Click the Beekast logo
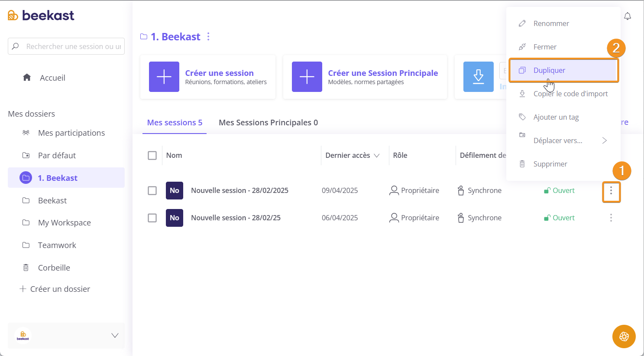644x356 pixels. tap(41, 16)
